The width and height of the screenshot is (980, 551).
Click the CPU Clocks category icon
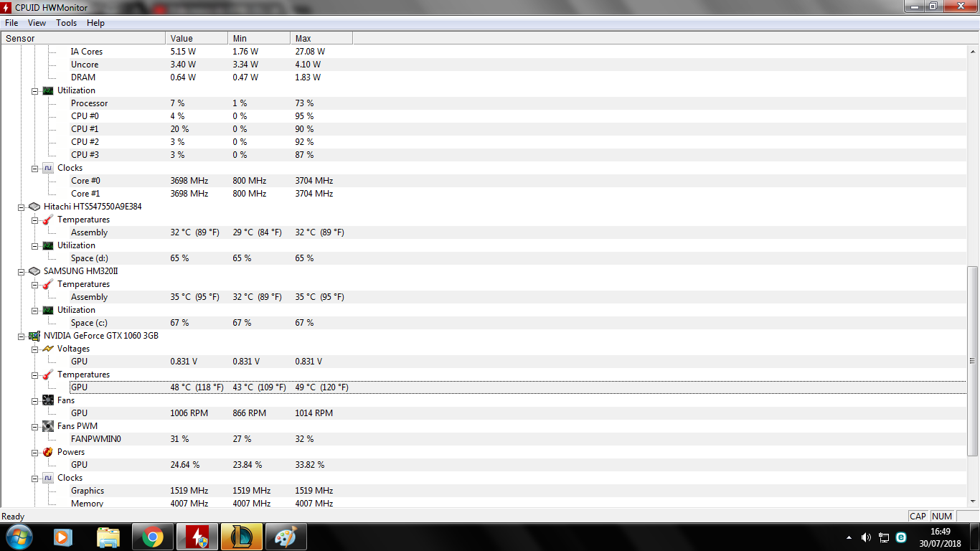[x=48, y=168]
